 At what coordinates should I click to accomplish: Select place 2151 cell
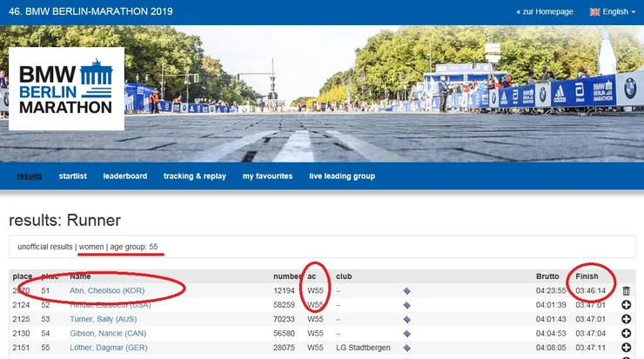21,348
